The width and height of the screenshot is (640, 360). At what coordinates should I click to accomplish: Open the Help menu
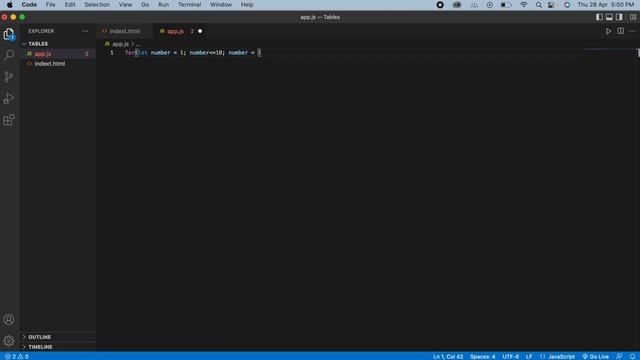tap(247, 4)
